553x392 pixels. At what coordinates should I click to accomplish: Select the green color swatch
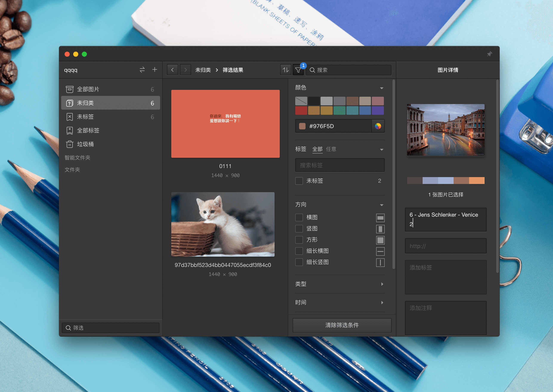pyautogui.click(x=339, y=110)
